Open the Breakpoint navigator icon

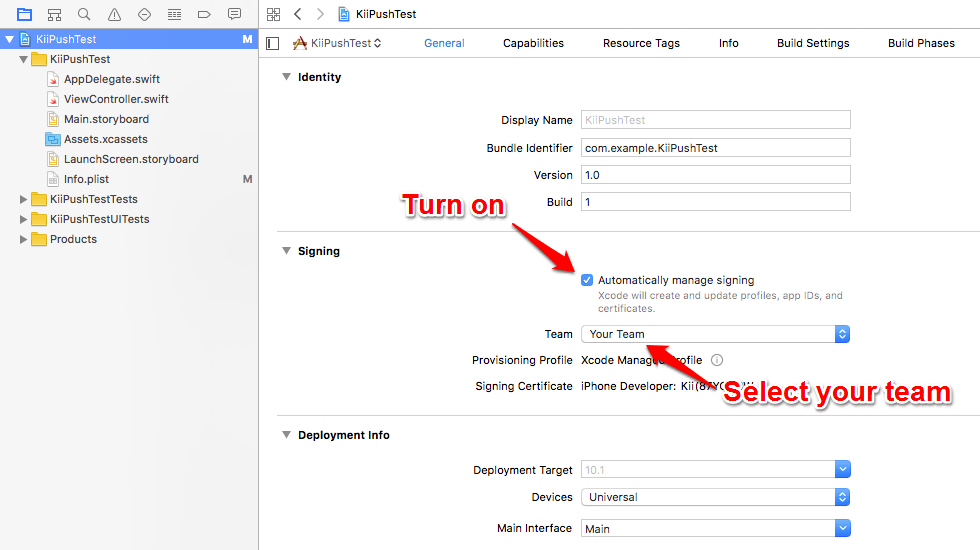[x=204, y=14]
